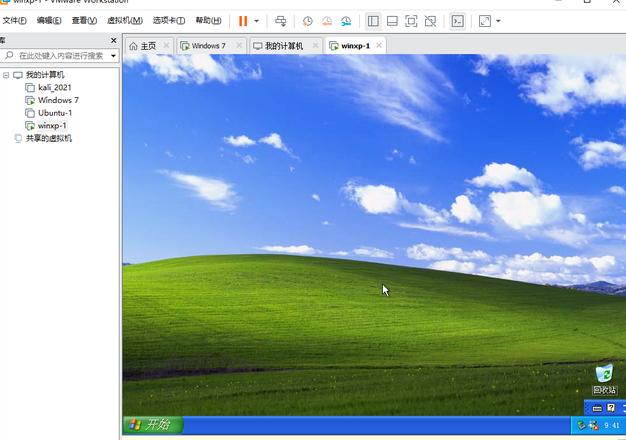This screenshot has height=440, width=626.
Task: Open the stretch guest dropdown arrow
Action: pos(498,21)
